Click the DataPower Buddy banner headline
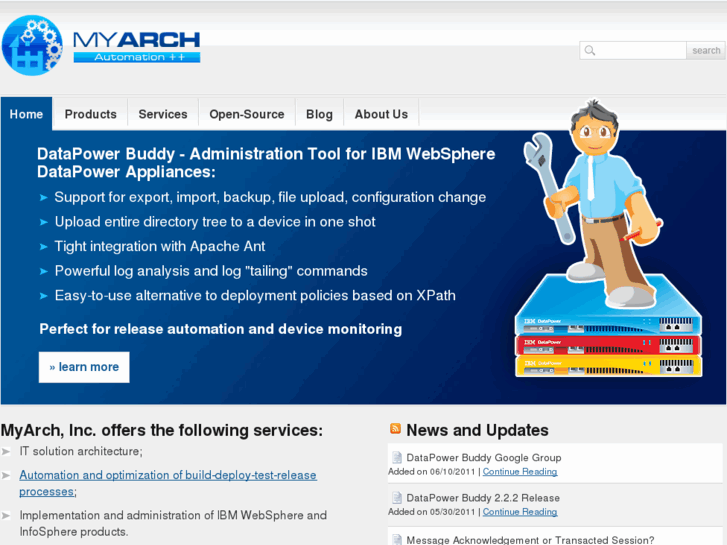727x545 pixels. tap(266, 163)
